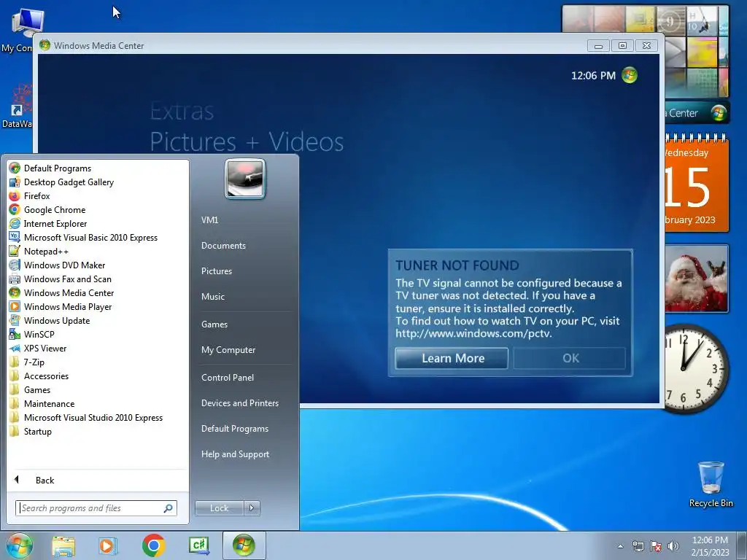Click the Santa picture slideshow gadget
Screen dimensions: 747x560
point(697,279)
